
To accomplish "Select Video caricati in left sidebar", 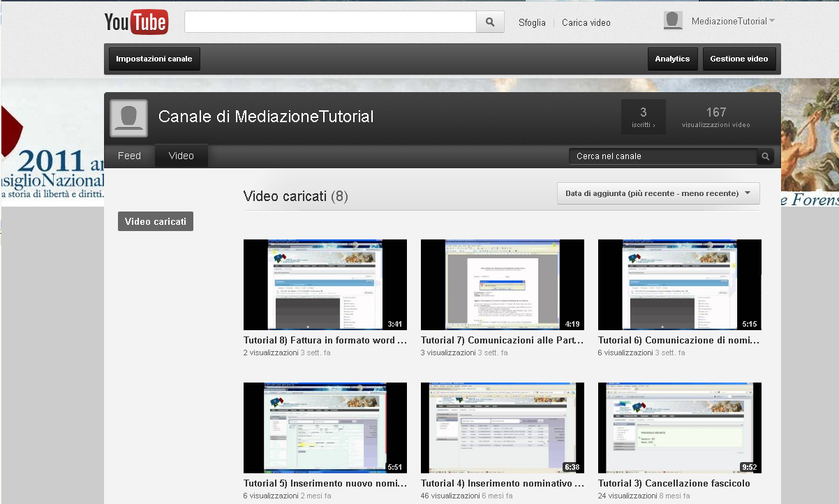I will [155, 221].
